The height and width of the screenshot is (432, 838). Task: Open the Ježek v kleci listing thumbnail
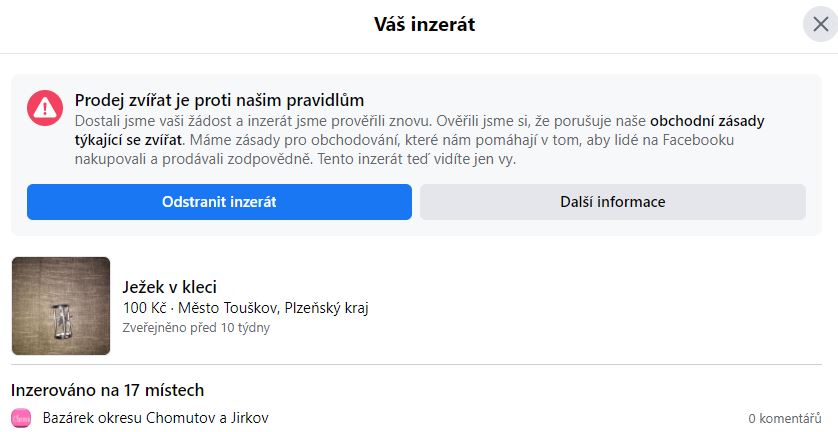coord(61,306)
